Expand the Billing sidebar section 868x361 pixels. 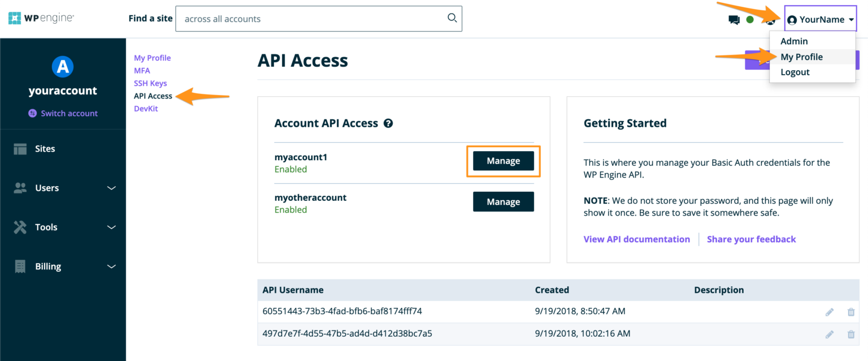point(48,266)
